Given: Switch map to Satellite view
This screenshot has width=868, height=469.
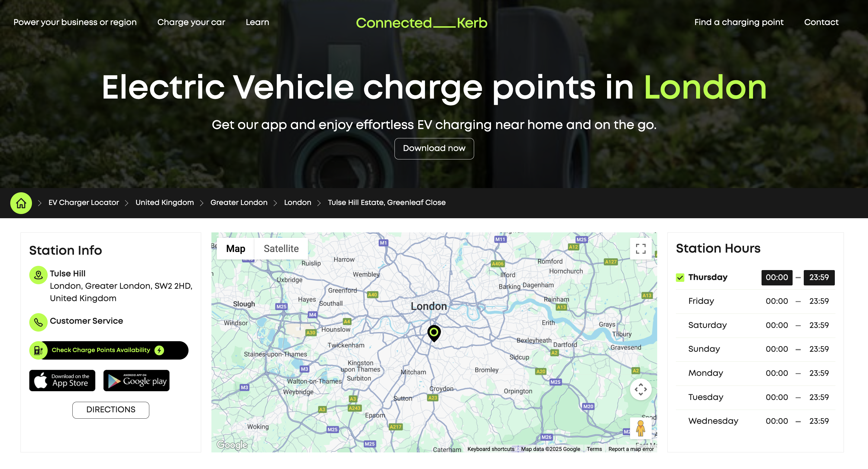Looking at the screenshot, I should click(x=281, y=249).
